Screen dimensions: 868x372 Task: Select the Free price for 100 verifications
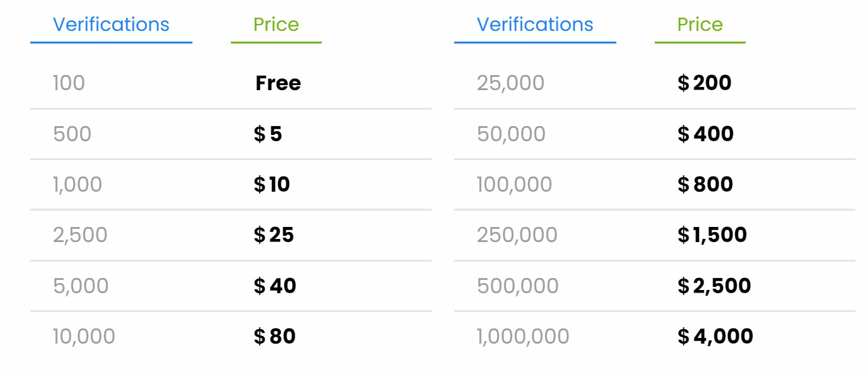point(278,83)
